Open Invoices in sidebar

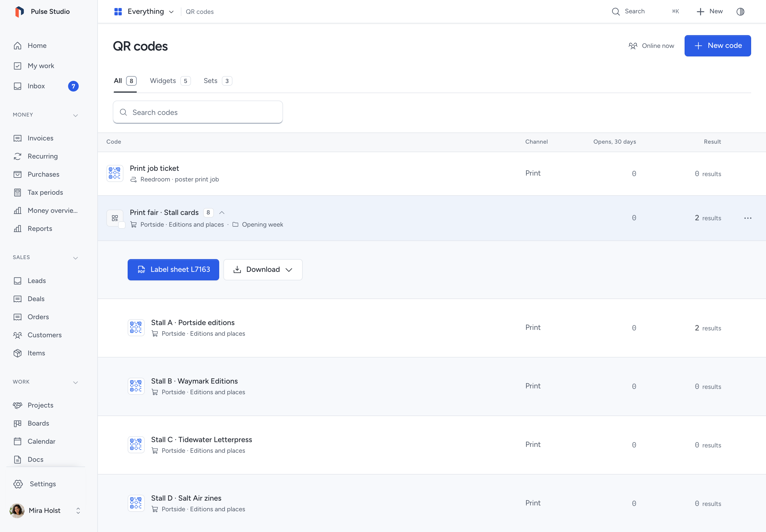[x=46, y=138]
